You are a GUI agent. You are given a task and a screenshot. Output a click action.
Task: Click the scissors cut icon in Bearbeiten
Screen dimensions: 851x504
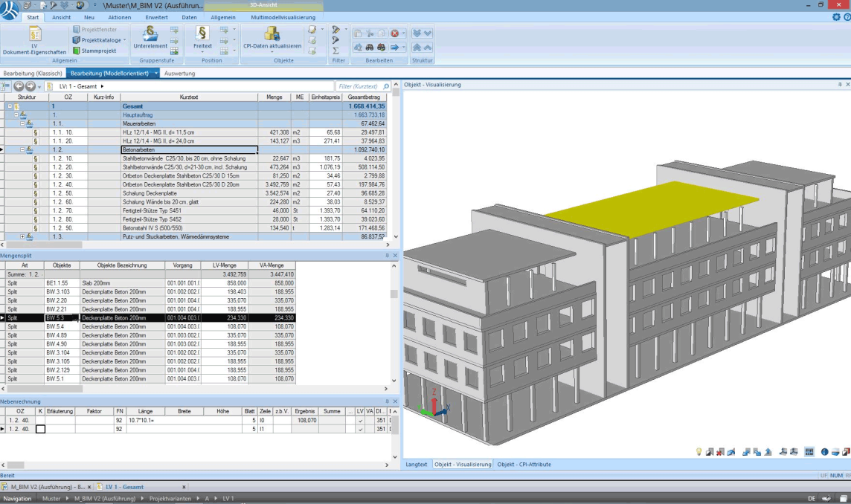[370, 33]
